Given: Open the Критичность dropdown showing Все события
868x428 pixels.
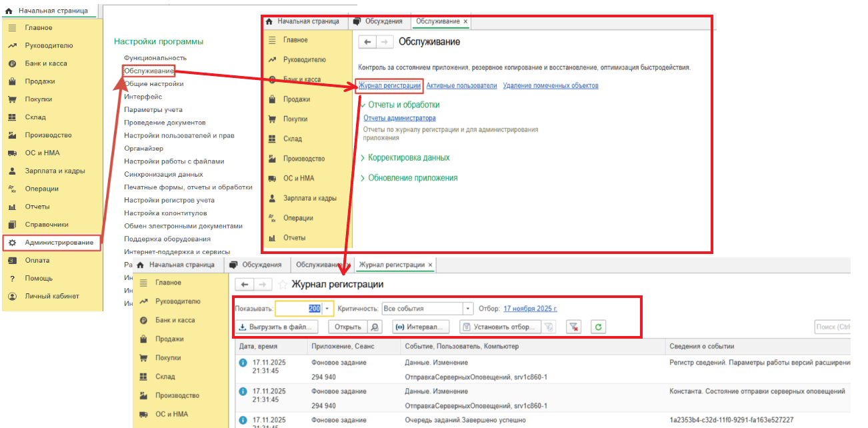Looking at the screenshot, I should tap(467, 309).
